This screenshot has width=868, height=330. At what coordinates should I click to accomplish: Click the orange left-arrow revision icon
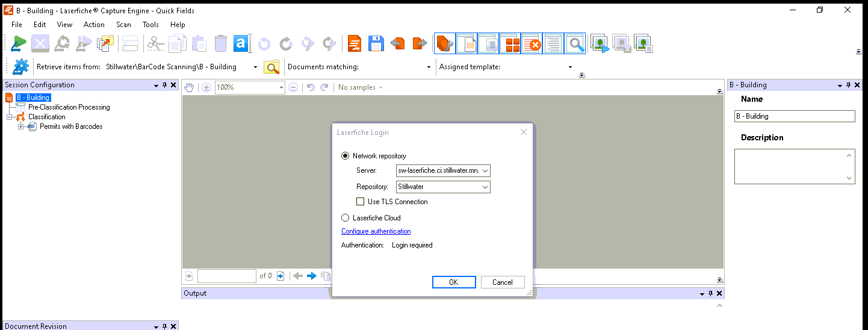pos(397,44)
